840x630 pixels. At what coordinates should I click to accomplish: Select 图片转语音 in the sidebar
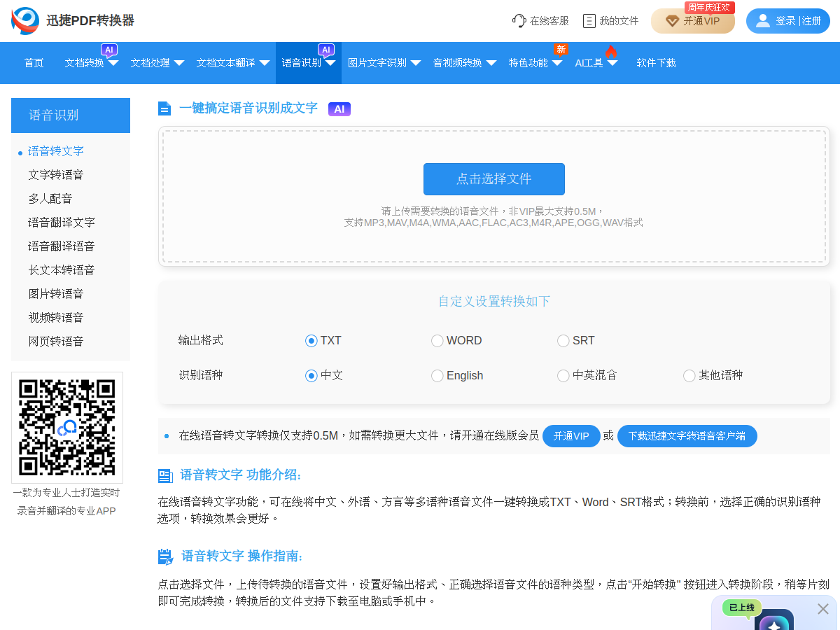pyautogui.click(x=56, y=294)
